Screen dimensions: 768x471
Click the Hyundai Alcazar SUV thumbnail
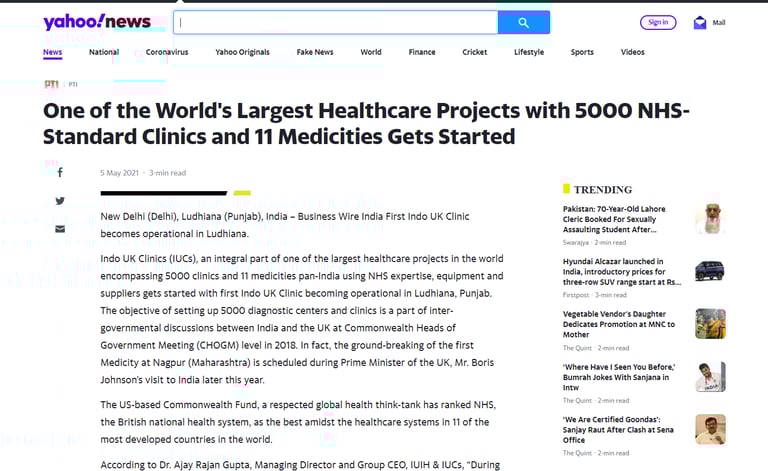click(x=710, y=271)
